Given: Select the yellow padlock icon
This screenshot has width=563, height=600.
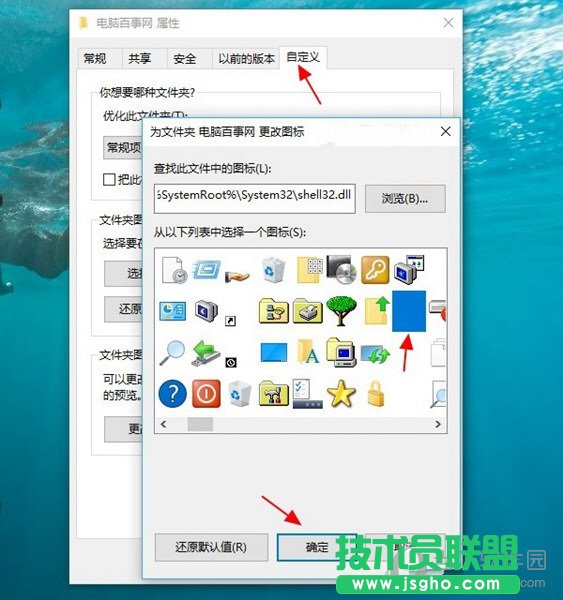Looking at the screenshot, I should (x=375, y=393).
